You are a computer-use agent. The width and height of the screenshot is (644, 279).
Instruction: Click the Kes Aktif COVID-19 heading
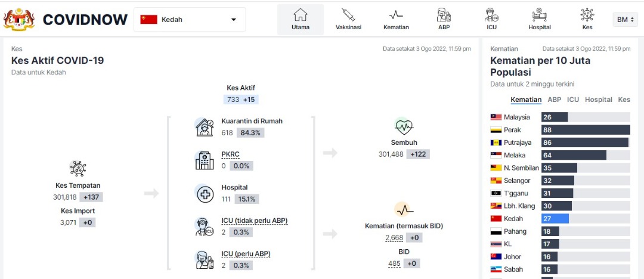pos(57,61)
